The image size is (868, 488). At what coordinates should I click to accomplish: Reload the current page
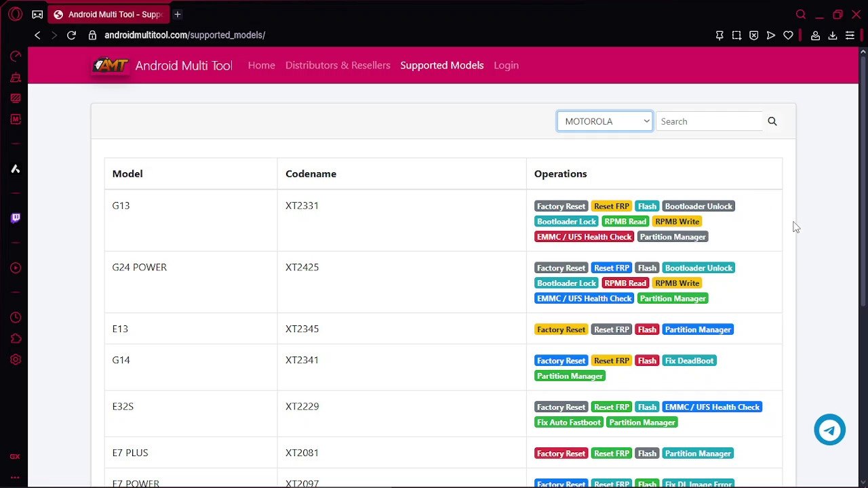(71, 35)
